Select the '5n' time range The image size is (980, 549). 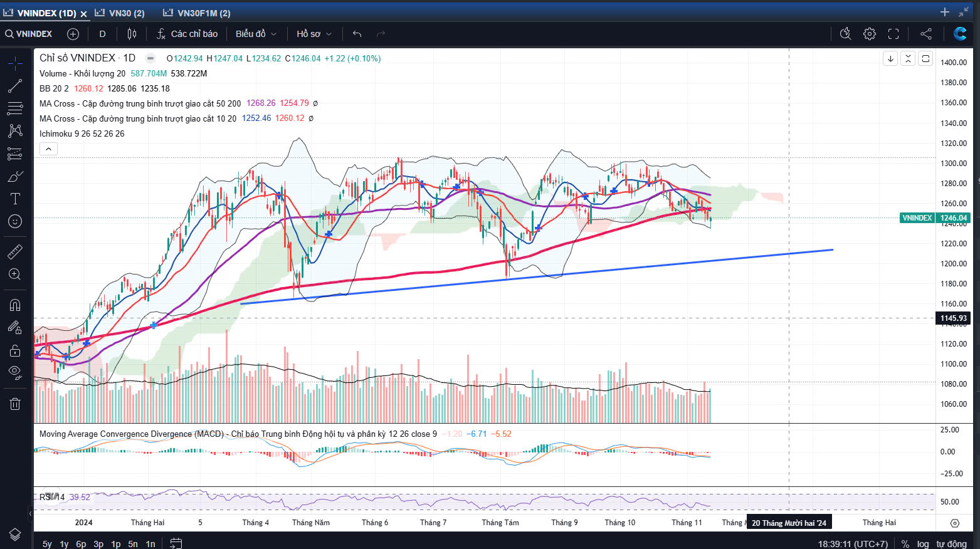click(x=133, y=543)
